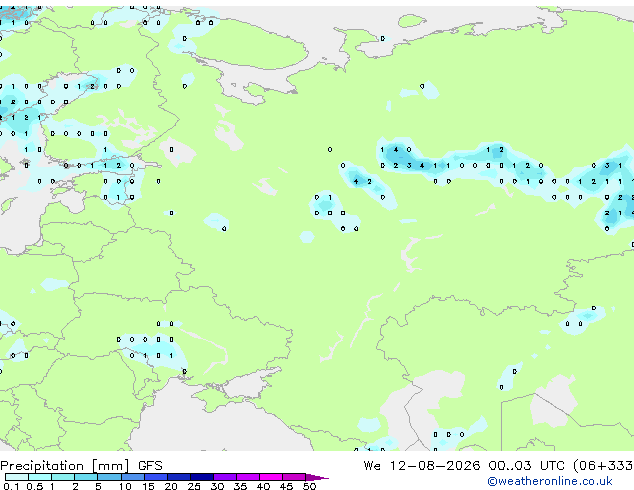Pick the 30 to 35 mm purple swatch
Screen dimensions: 634x490
click(x=224, y=477)
